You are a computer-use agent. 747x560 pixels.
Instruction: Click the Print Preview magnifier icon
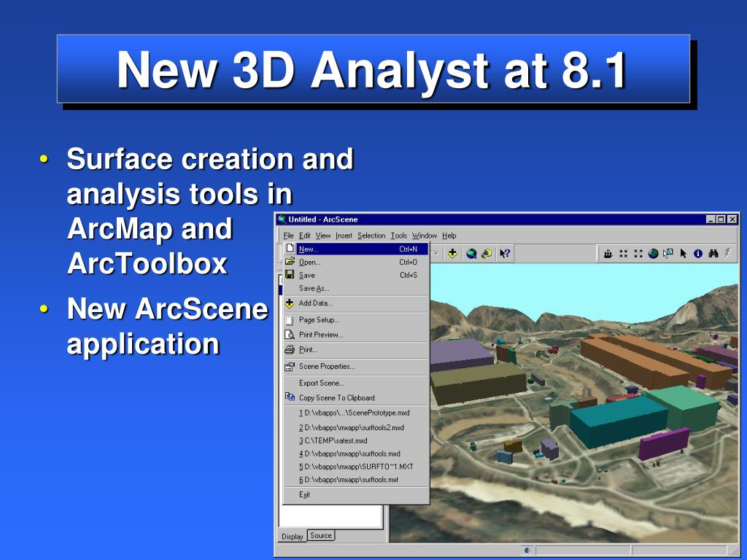289,335
